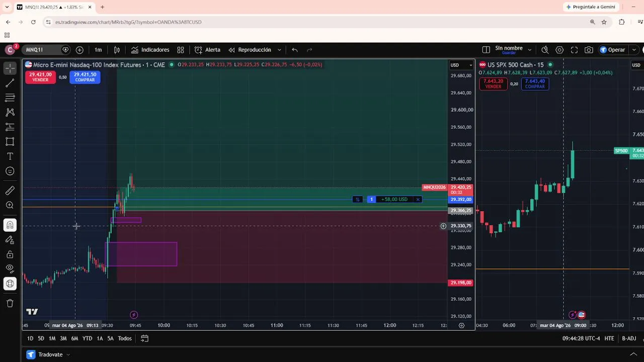Click the blue COMPRAR 29.421,50 button
Screen dimensions: 644x362
pyautogui.click(x=85, y=77)
